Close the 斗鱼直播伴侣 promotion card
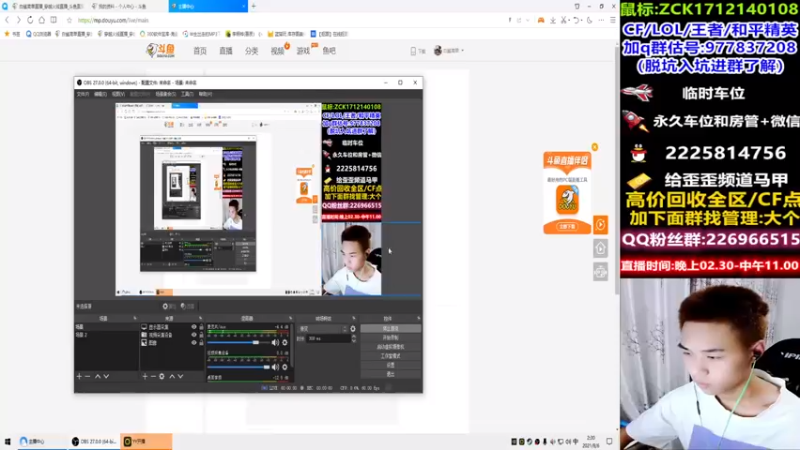The width and height of the screenshot is (800, 450). [x=594, y=147]
